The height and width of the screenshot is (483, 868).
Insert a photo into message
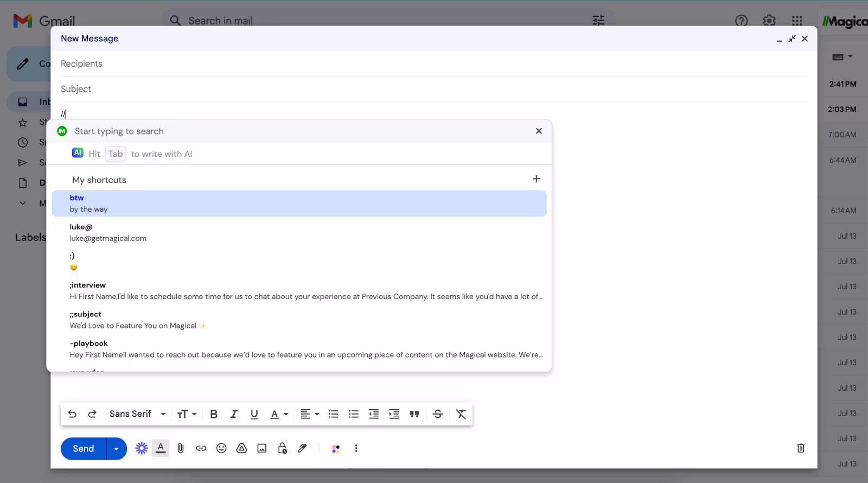262,448
